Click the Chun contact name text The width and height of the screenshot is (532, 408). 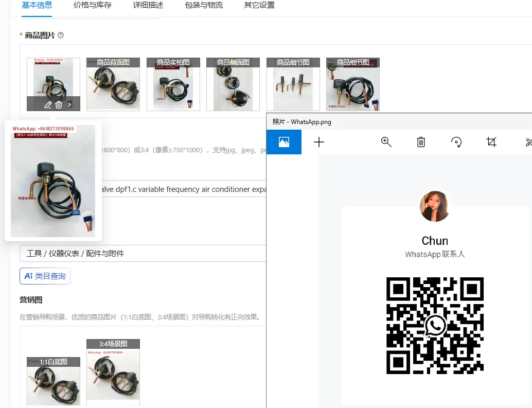pos(435,241)
